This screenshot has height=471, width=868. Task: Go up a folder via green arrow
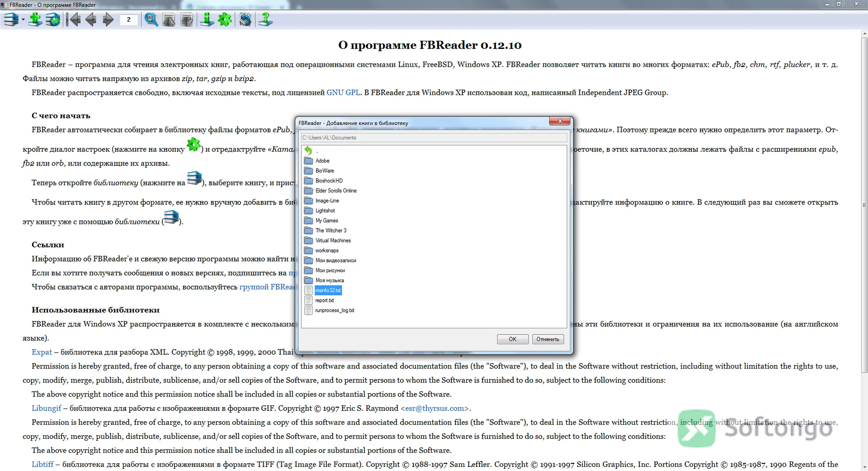tap(308, 151)
